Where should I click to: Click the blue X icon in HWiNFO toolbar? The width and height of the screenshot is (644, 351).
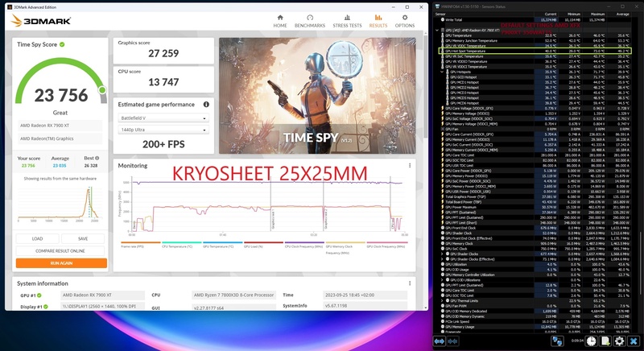point(634,341)
